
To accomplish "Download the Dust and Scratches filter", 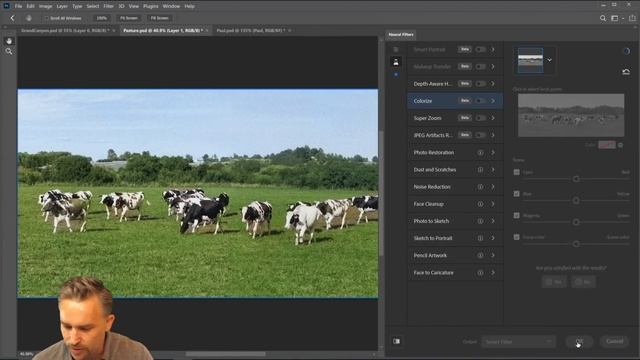I will point(480,170).
